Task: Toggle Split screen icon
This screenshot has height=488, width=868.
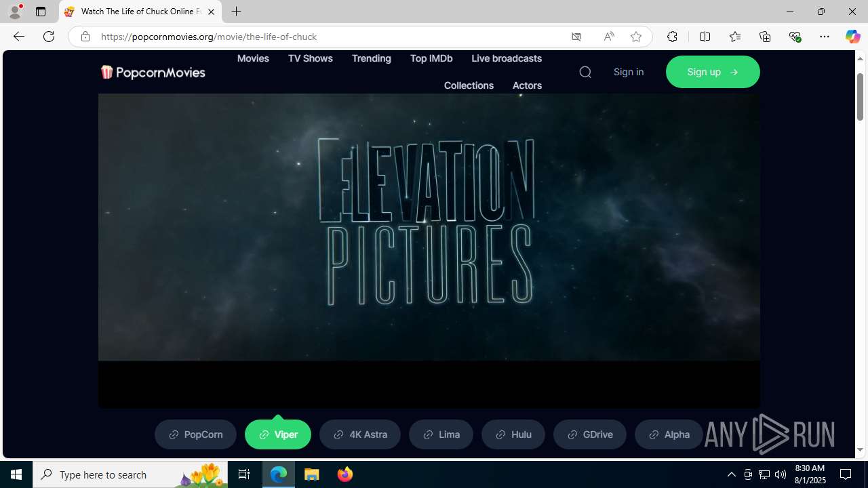Action: (705, 37)
